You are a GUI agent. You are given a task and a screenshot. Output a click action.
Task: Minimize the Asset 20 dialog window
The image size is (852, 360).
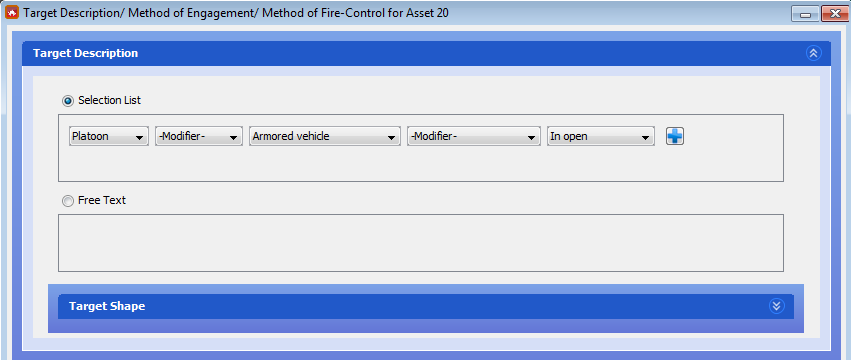[x=805, y=14]
